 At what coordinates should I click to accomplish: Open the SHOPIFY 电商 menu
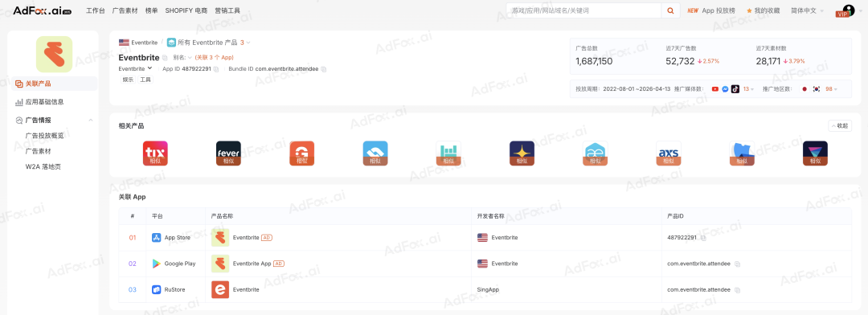(x=186, y=10)
